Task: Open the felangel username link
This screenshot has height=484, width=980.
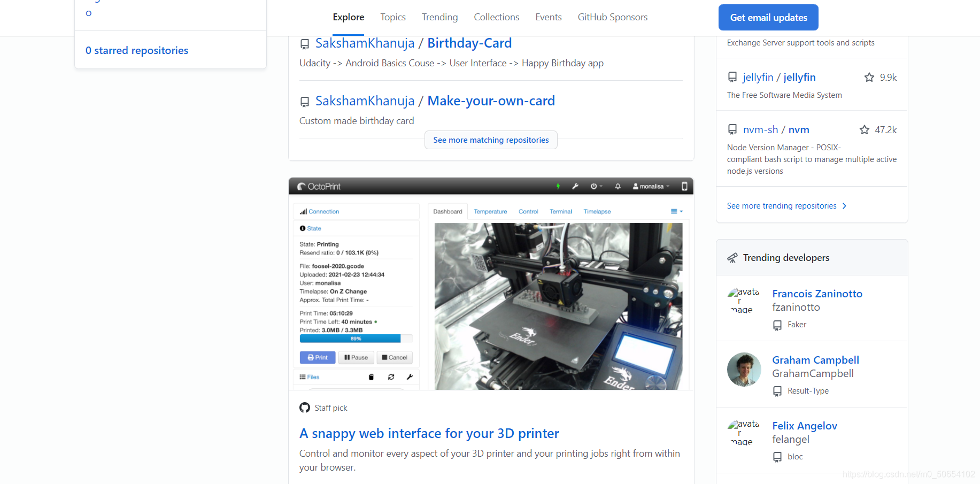Action: pos(791,439)
